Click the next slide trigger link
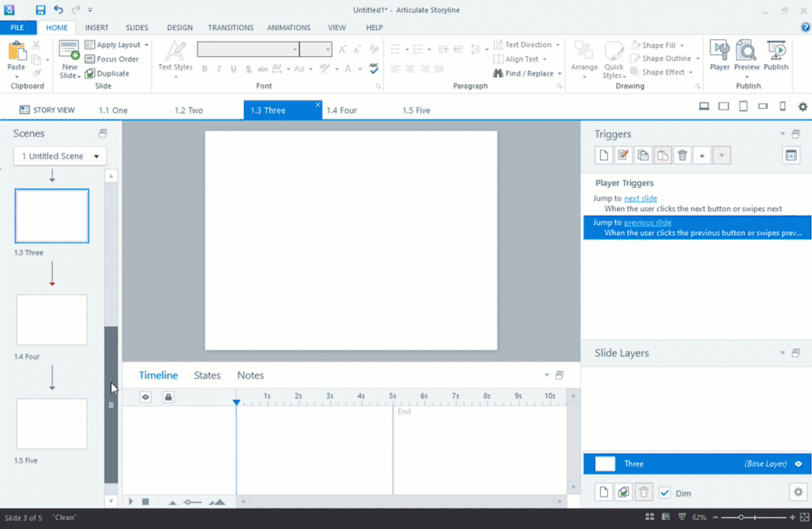The image size is (812, 529). 640,198
